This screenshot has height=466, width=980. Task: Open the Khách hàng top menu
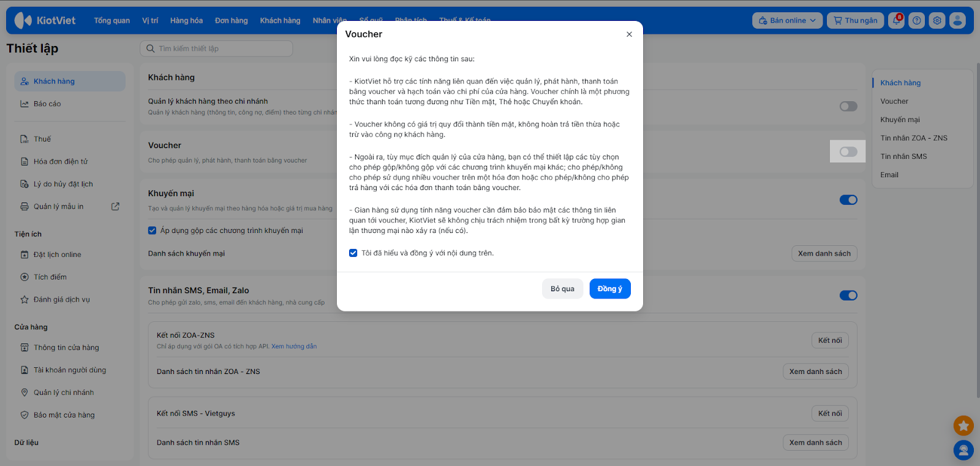pyautogui.click(x=280, y=20)
